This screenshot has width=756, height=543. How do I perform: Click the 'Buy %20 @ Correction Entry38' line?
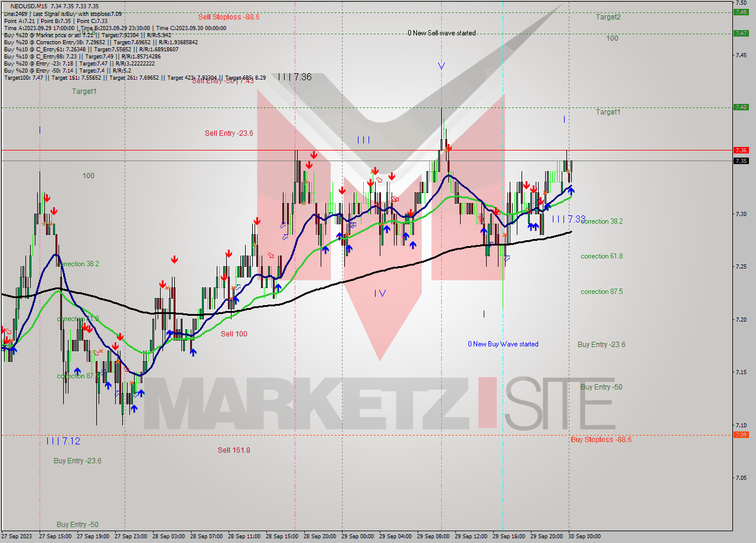[100, 42]
